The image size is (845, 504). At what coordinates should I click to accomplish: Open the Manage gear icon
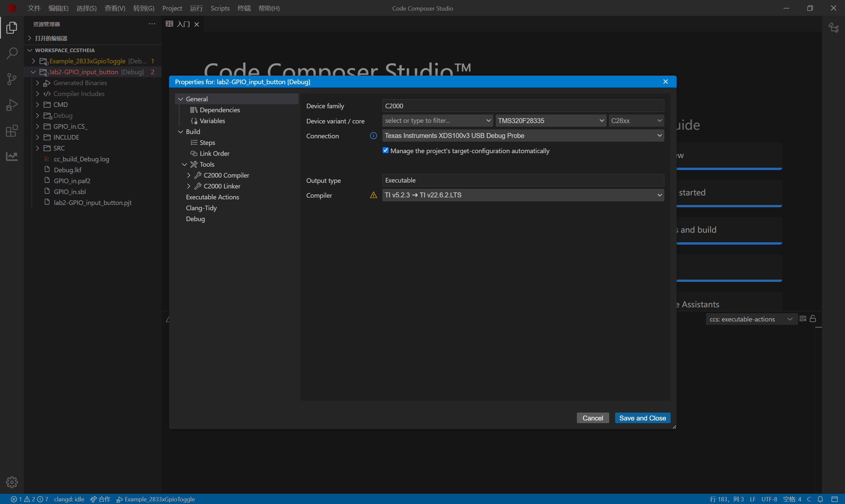point(12,482)
